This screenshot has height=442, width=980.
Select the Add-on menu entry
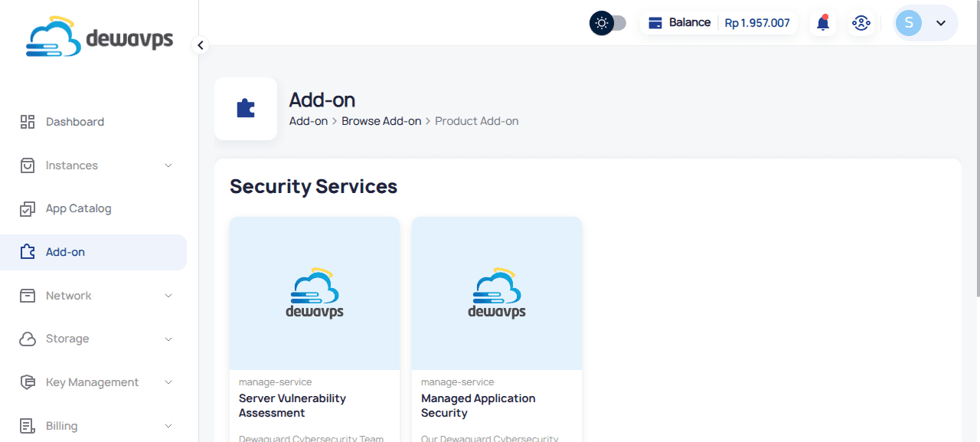(x=65, y=251)
